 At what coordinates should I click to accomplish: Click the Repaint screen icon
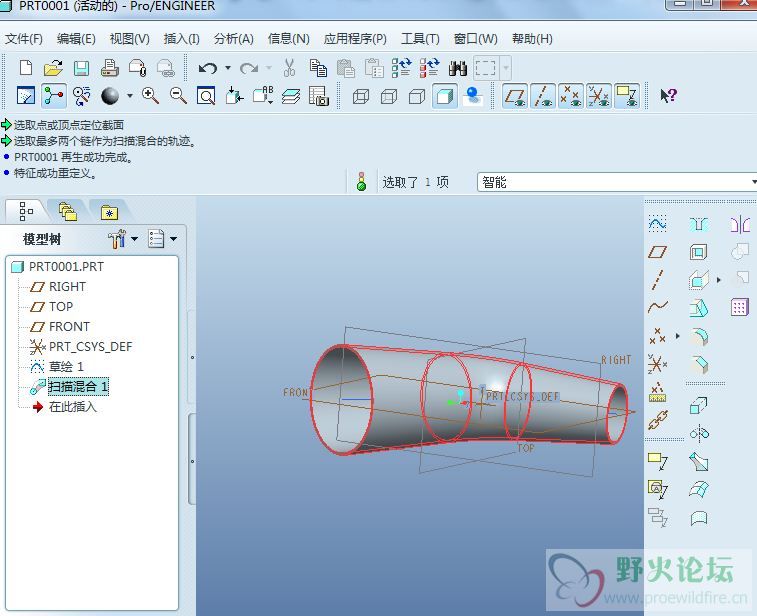[26, 96]
